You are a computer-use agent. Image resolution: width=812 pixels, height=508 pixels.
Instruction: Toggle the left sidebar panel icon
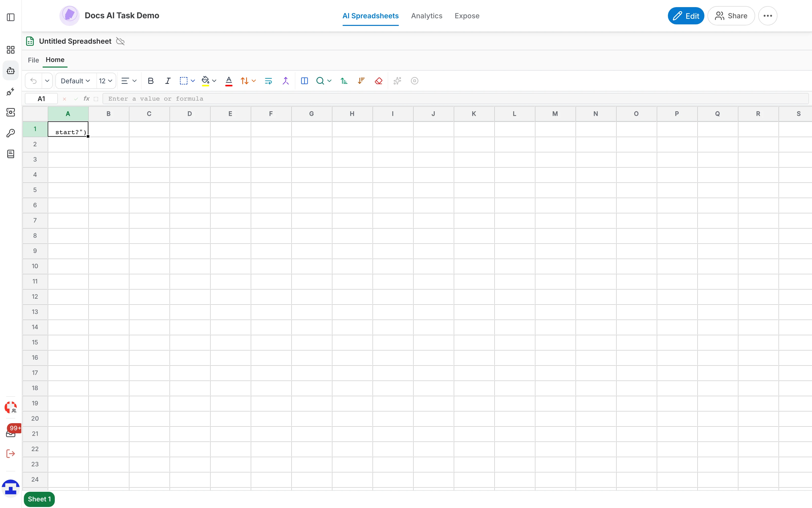(11, 17)
